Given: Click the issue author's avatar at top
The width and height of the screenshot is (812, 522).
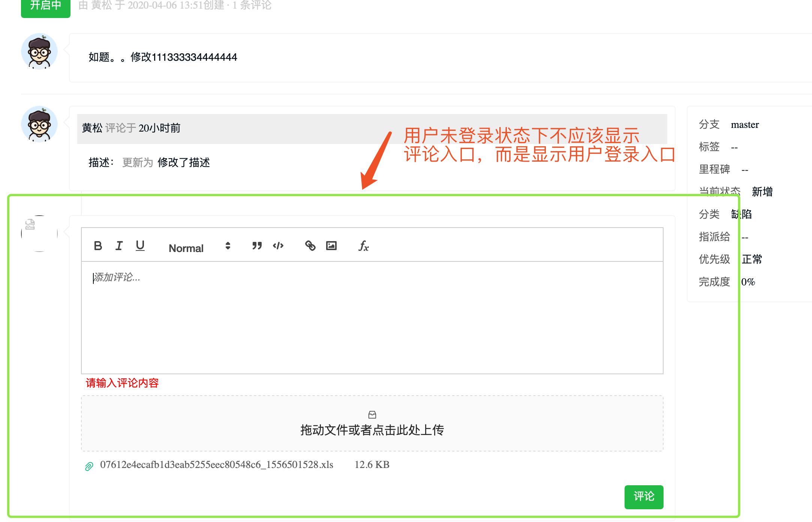Looking at the screenshot, I should [x=39, y=51].
